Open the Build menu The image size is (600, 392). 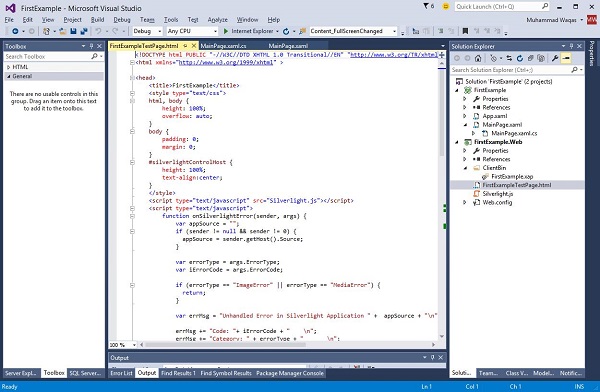(x=97, y=20)
